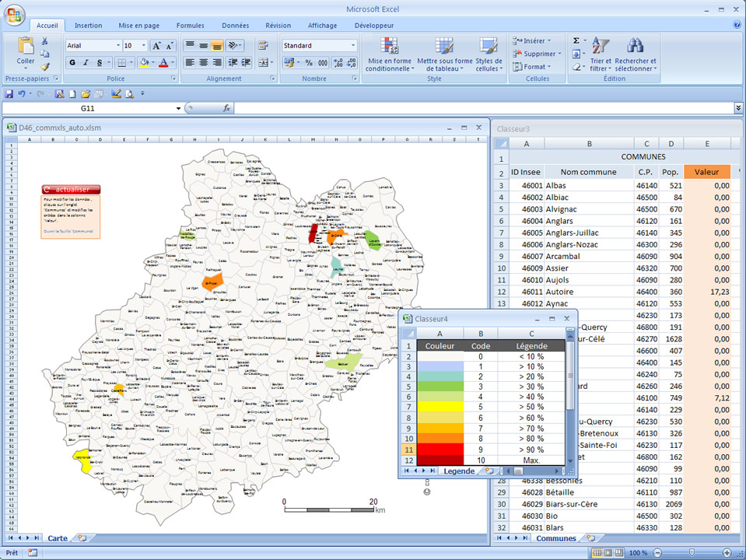Open the font name dropdown (Arial)
746x560 pixels.
click(118, 46)
